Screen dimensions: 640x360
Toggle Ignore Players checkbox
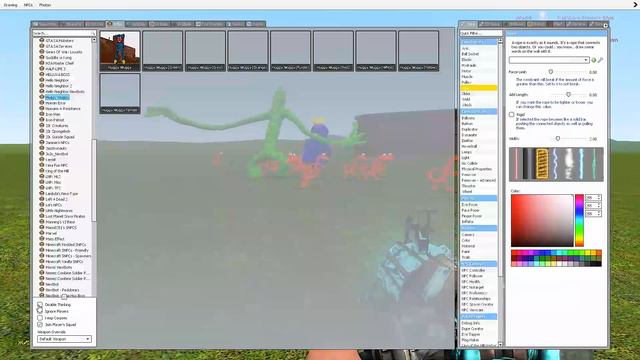click(x=40, y=311)
